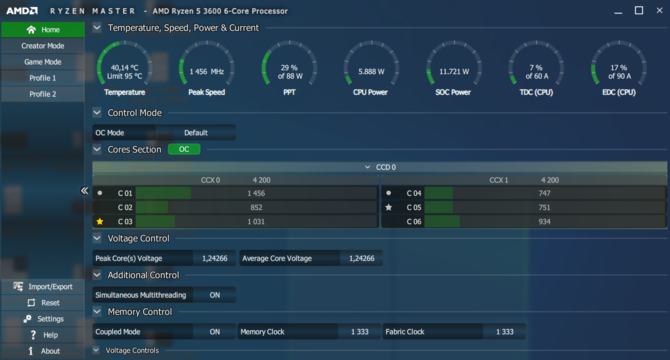Open Import/Export icon in sidebar

tap(18, 287)
